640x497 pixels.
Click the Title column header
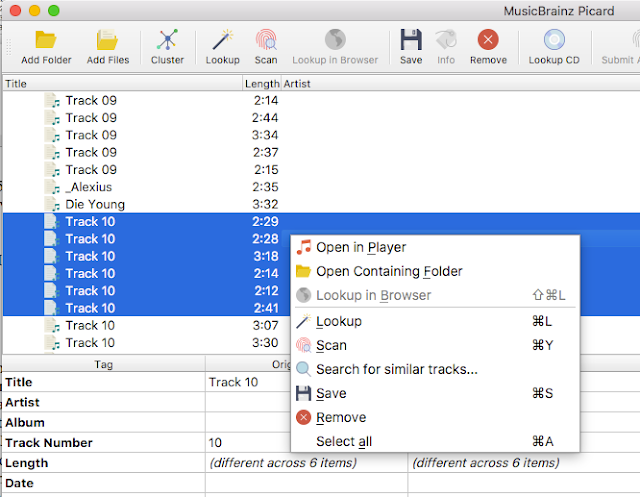[x=122, y=84]
